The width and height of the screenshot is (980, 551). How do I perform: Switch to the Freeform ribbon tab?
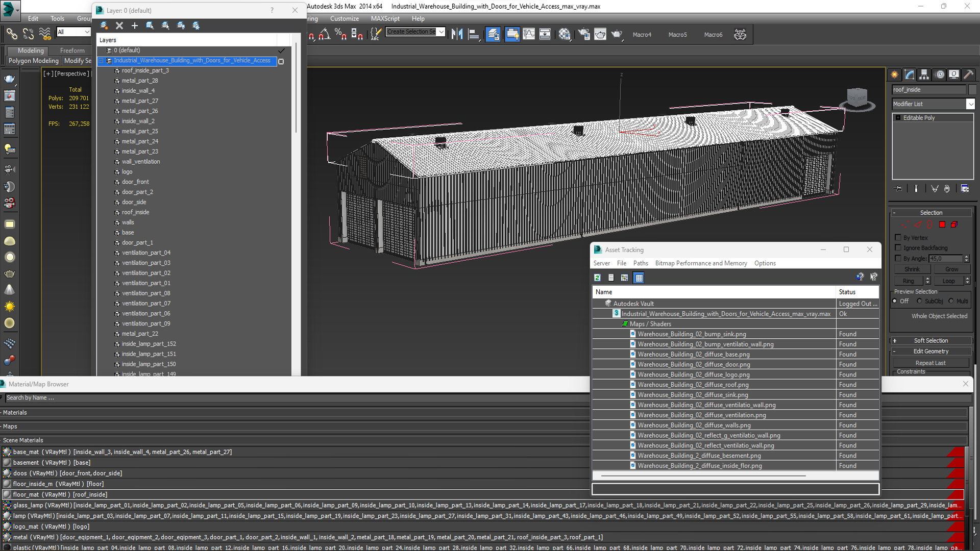pos(72,51)
